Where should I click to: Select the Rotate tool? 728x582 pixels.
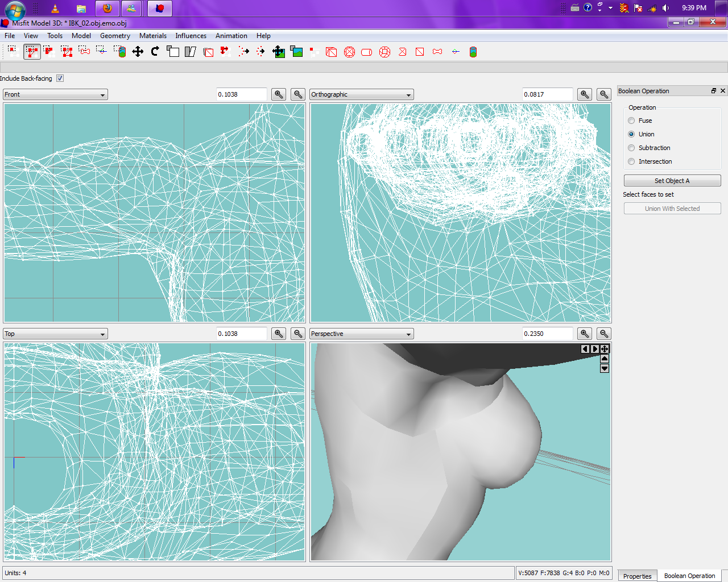(x=155, y=52)
